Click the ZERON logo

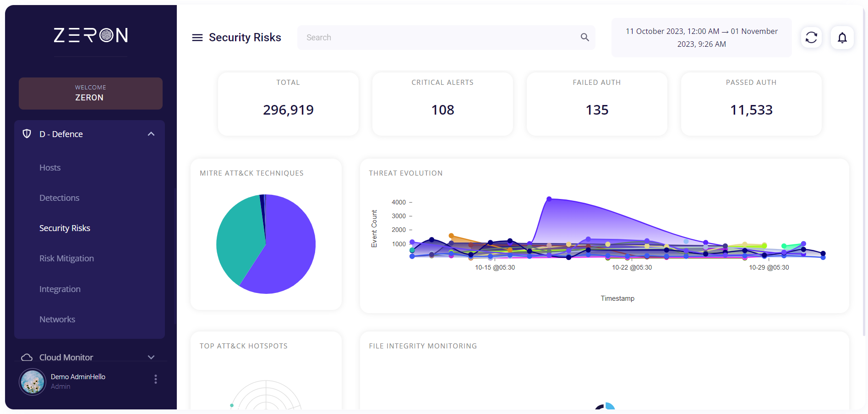91,35
